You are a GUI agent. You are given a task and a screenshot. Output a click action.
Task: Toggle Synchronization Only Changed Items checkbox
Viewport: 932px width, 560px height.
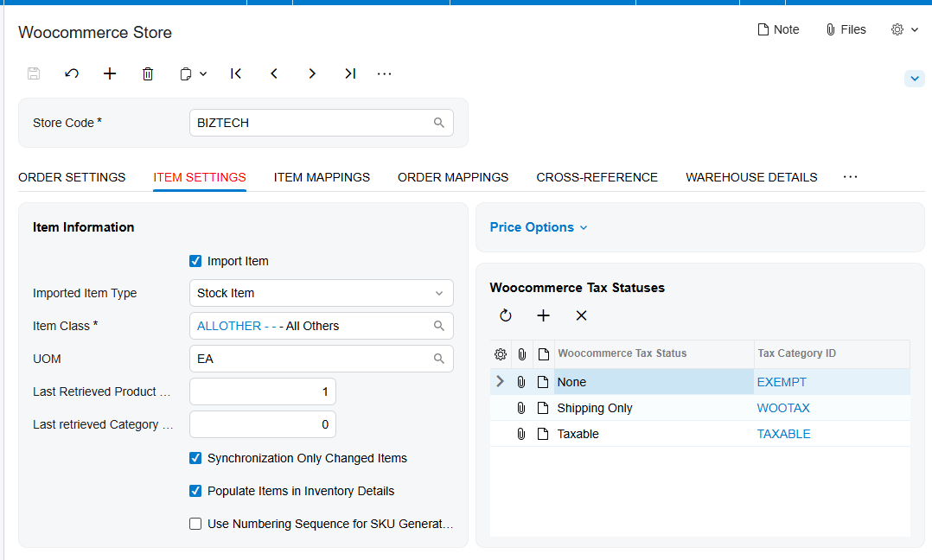[x=195, y=458]
